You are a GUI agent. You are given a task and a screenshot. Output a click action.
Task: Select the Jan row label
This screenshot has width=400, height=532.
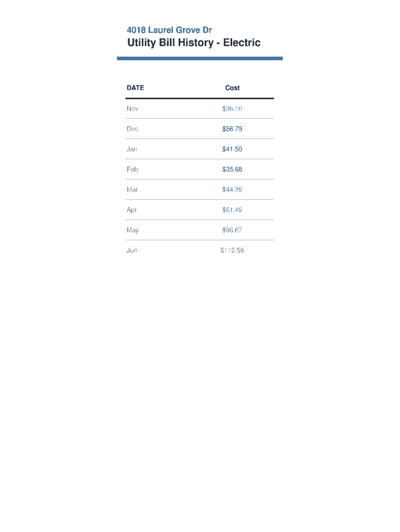(x=132, y=149)
